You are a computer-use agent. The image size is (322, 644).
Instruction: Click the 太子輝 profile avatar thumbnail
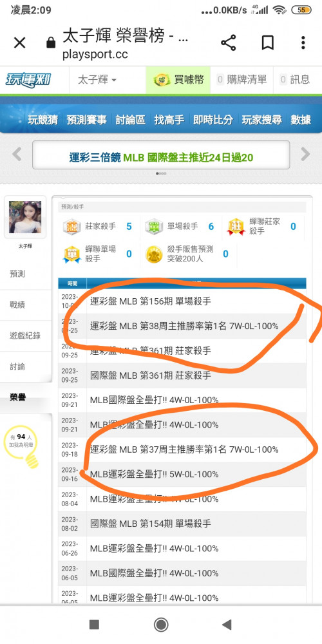25,217
